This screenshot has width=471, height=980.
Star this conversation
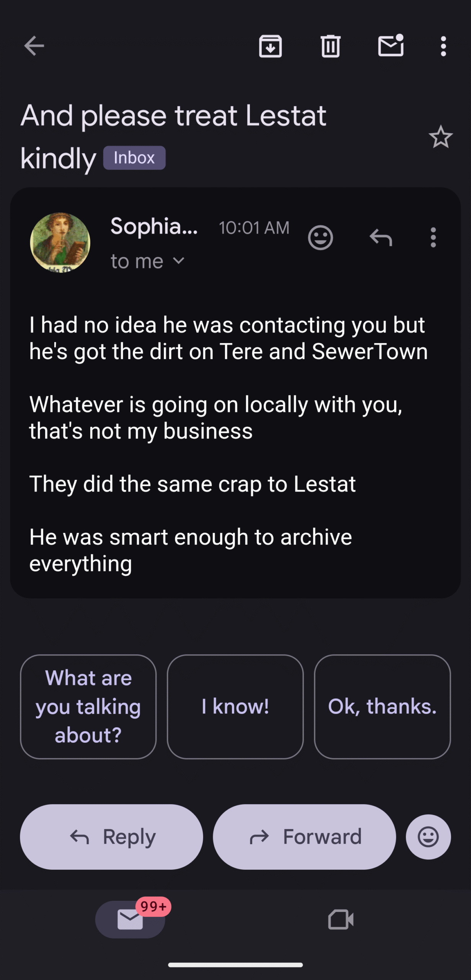pos(440,137)
